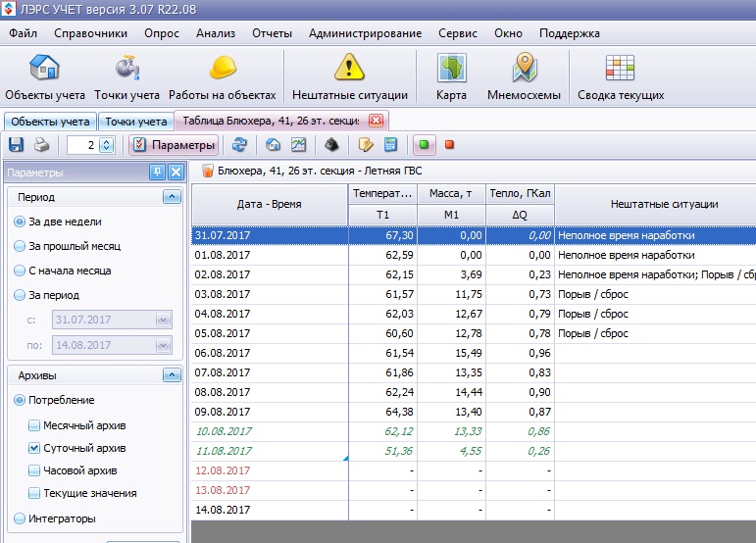
Task: Click the ЛЭРС УЧЕТ application logo icon
Action: [8, 9]
